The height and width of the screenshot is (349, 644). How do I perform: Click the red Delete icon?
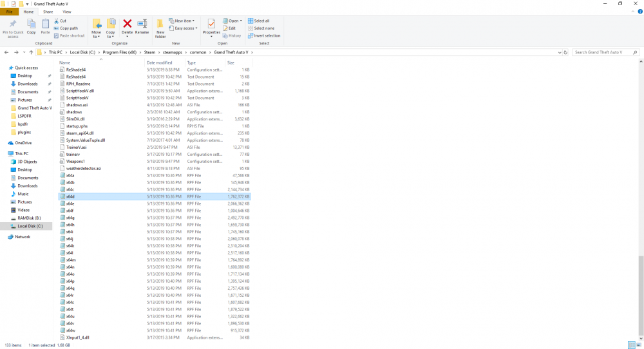coord(128,24)
